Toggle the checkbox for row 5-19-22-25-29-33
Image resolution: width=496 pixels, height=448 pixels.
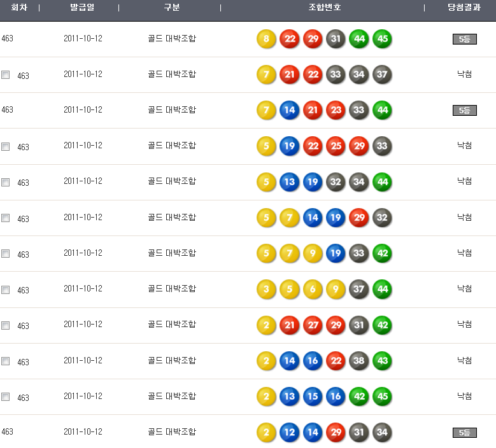point(6,146)
